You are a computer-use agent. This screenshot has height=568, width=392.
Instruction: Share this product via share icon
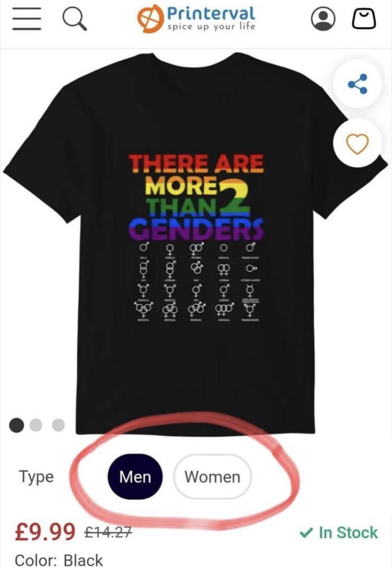pyautogui.click(x=358, y=84)
